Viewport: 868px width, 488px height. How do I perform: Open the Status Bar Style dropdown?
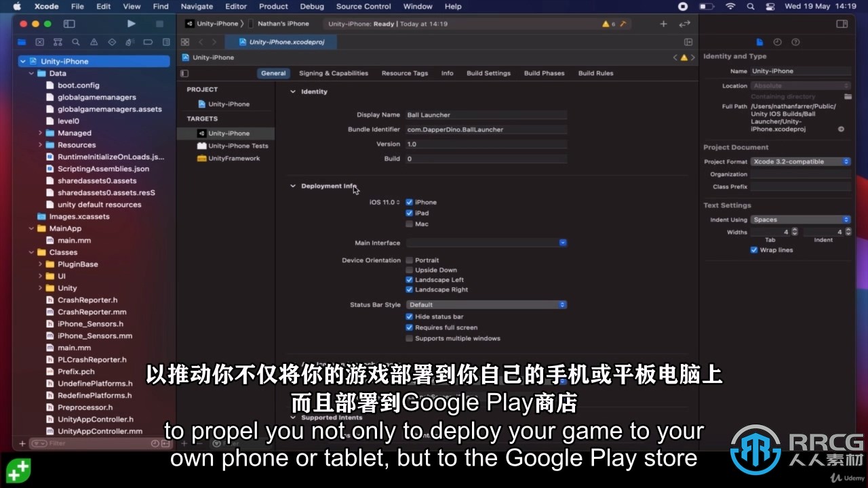click(x=486, y=305)
